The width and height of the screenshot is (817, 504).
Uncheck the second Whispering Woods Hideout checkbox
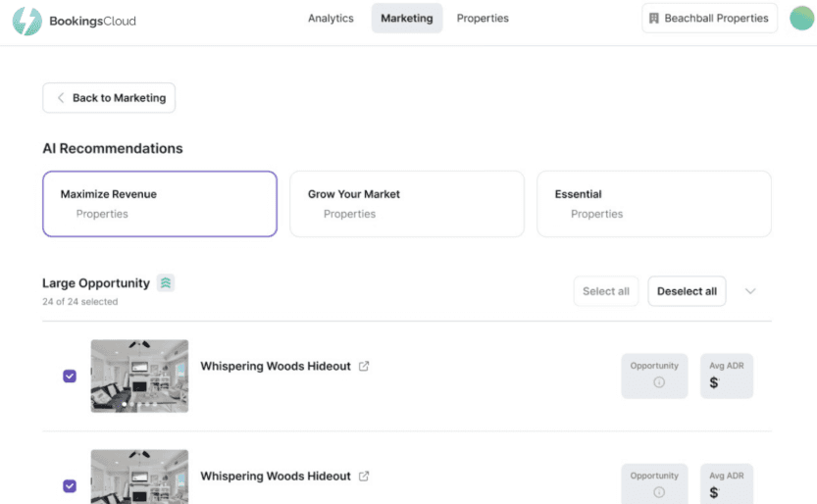coord(70,485)
